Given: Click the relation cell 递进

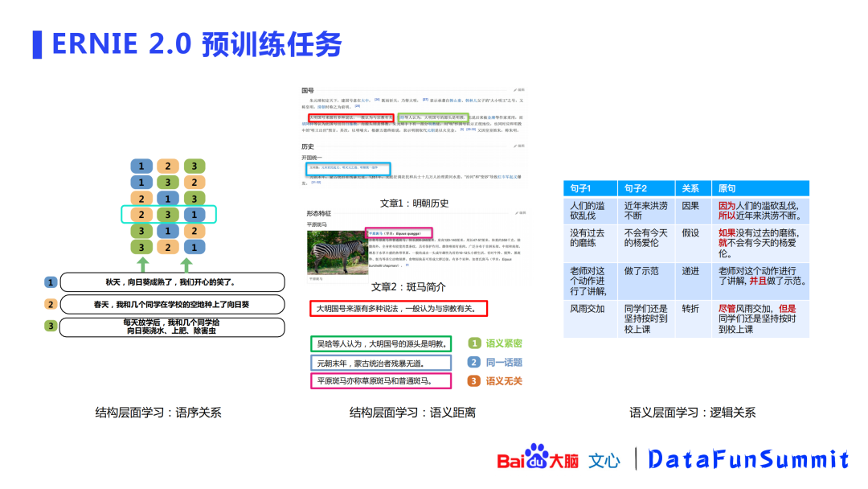Looking at the screenshot, I should [693, 281].
